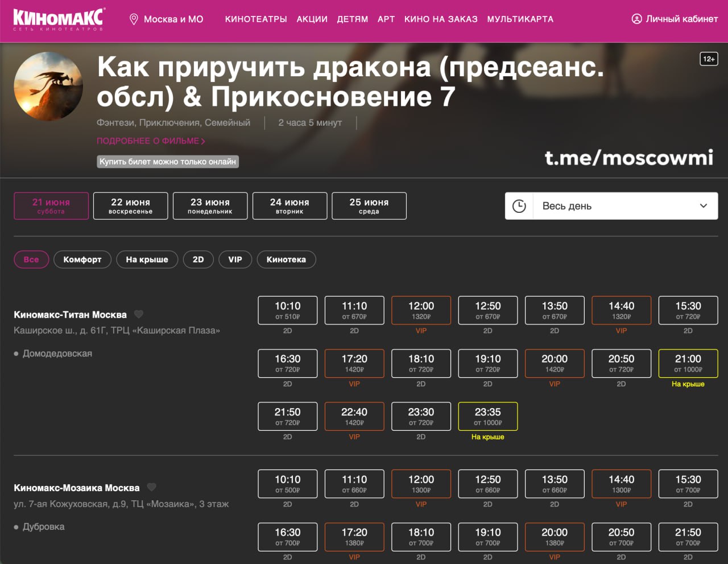Open the Весь день time selector
This screenshot has width=728, height=564.
coord(611,206)
